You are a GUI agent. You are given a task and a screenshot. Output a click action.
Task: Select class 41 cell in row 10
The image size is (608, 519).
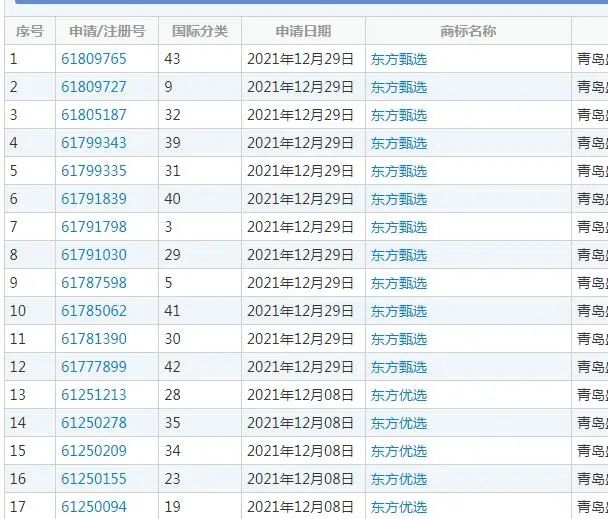pyautogui.click(x=200, y=311)
